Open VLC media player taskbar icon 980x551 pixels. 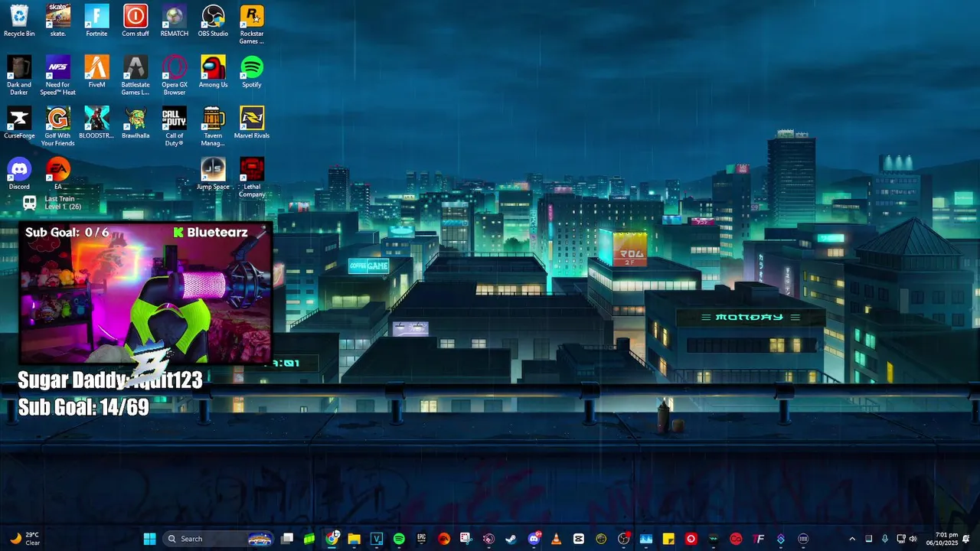click(x=556, y=539)
